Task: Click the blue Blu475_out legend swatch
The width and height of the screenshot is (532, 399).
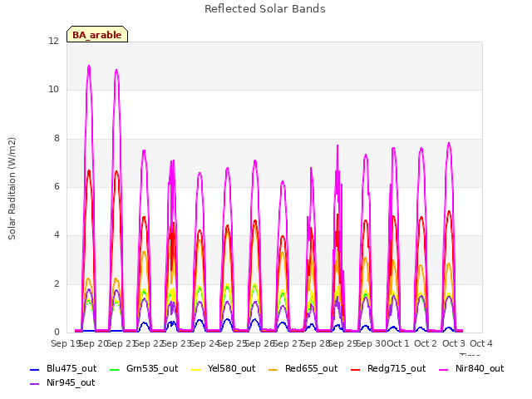Action: (x=35, y=369)
